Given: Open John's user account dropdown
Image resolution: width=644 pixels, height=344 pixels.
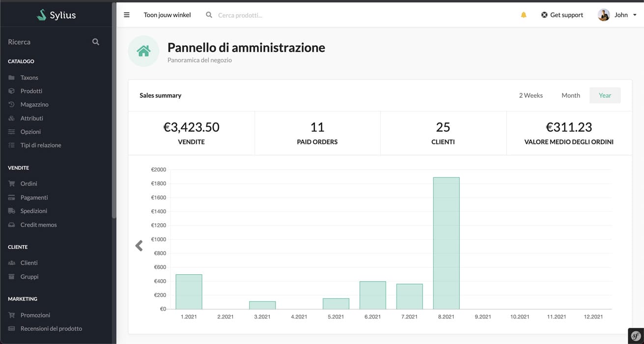Looking at the screenshot, I should coord(617,15).
